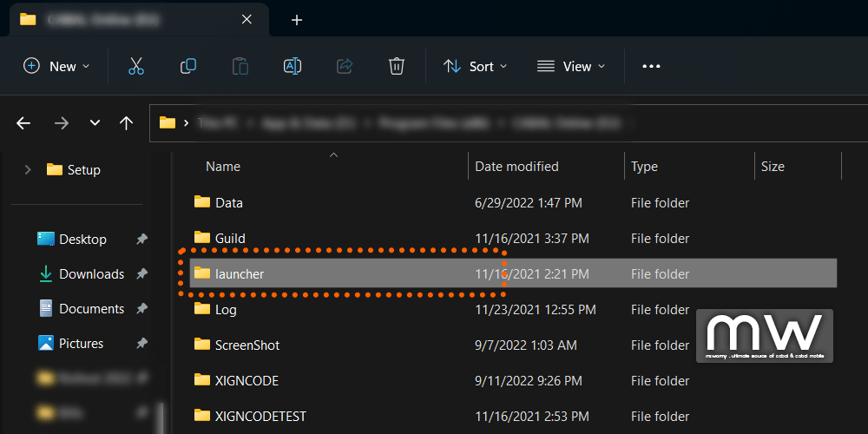
Task: Click the Rename icon in toolbar
Action: (x=293, y=66)
